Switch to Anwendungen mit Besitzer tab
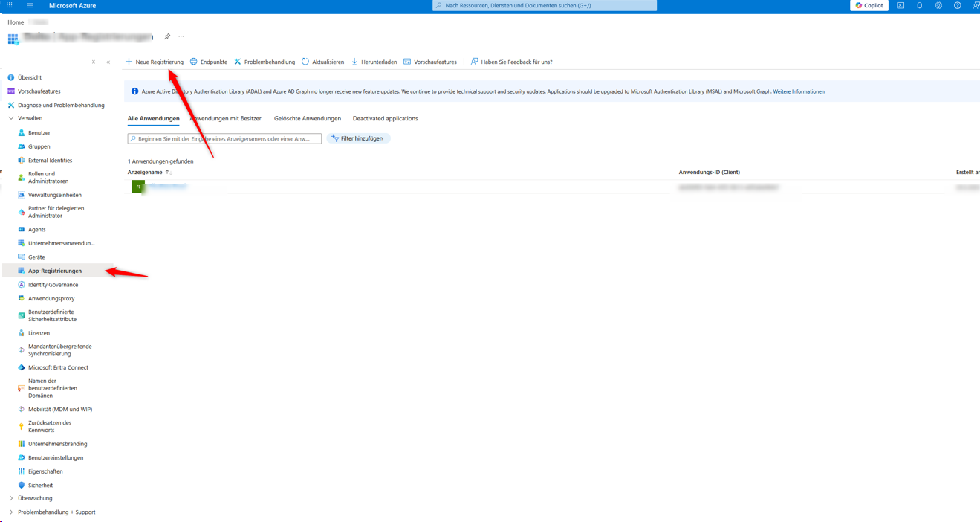 [226, 118]
